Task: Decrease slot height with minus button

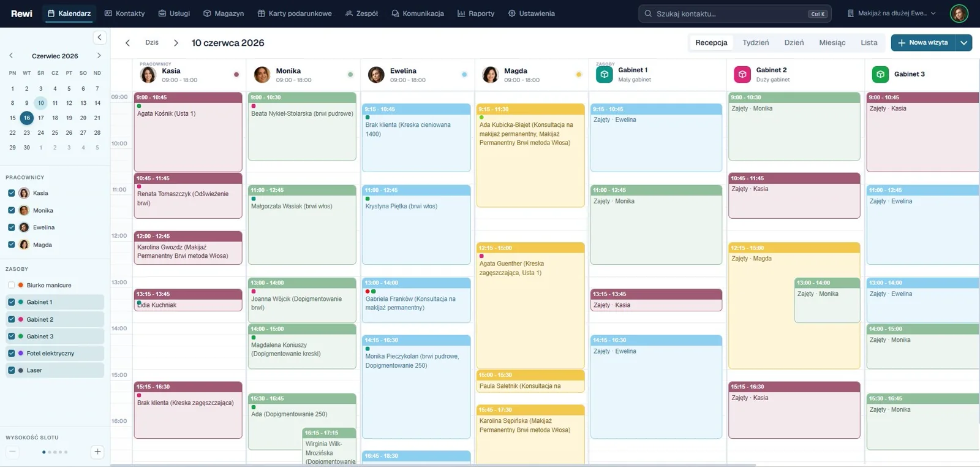Action: pos(12,452)
